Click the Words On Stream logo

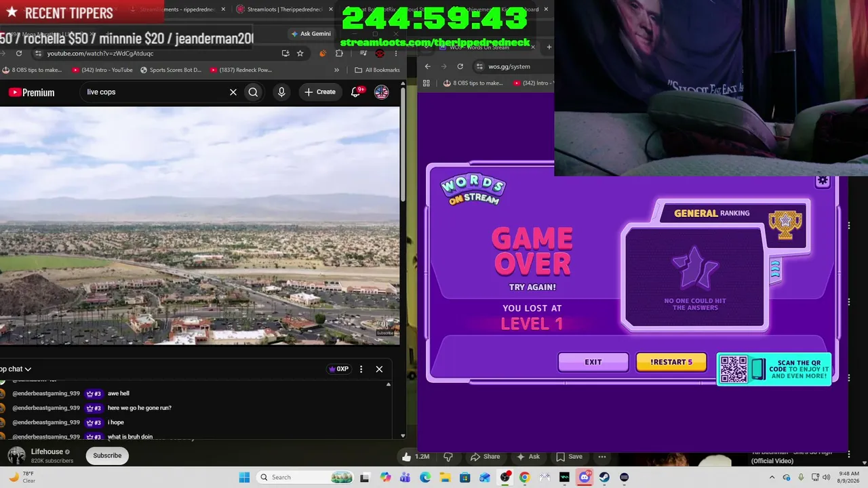tap(473, 190)
